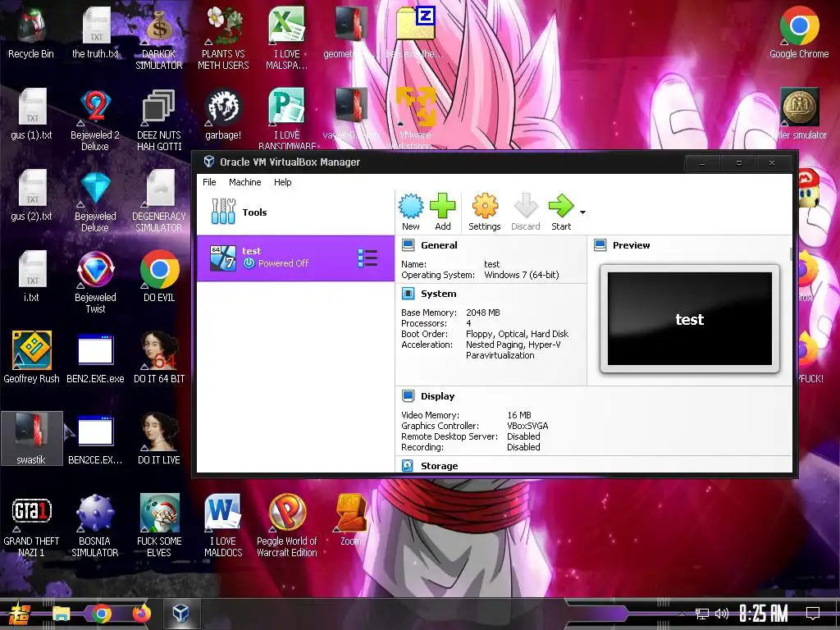Select the test VM in list

(x=295, y=258)
